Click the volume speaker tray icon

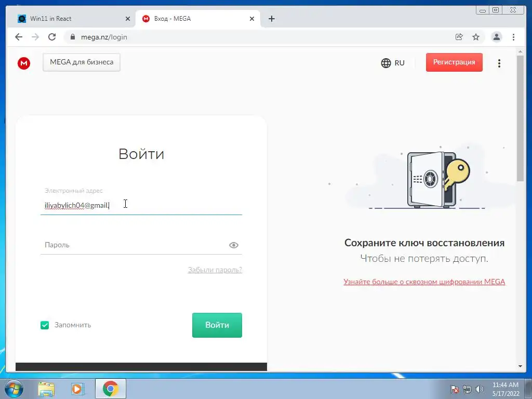click(480, 389)
